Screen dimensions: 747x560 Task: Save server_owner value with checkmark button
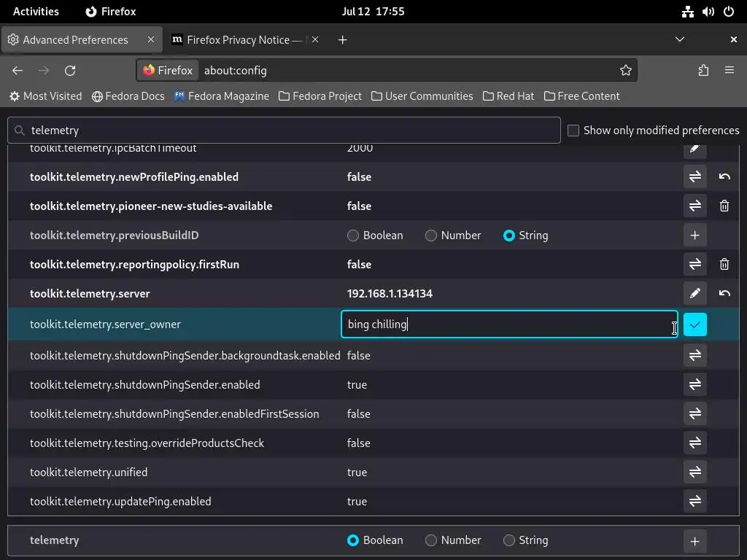(694, 324)
